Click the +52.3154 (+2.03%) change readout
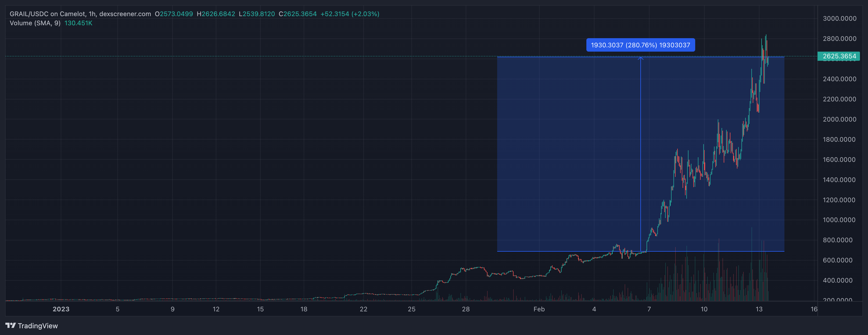The image size is (868, 335). (x=350, y=14)
